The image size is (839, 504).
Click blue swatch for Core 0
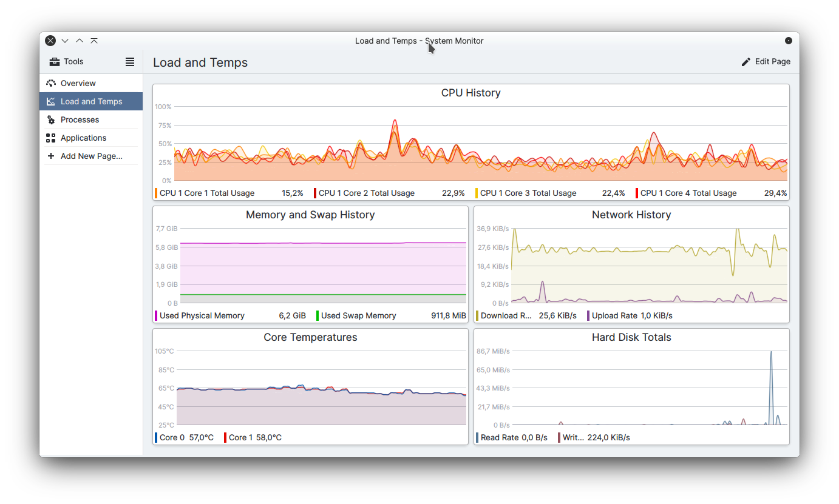(156, 437)
